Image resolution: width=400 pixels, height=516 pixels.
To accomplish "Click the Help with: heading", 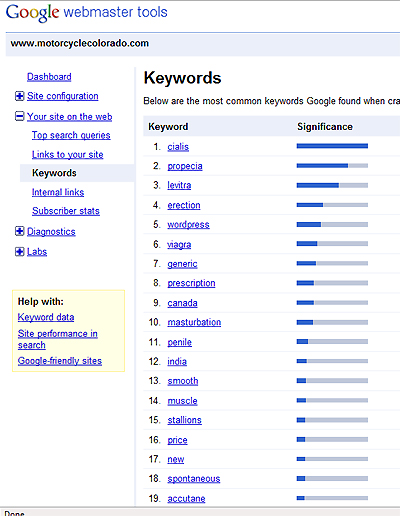I will point(41,302).
